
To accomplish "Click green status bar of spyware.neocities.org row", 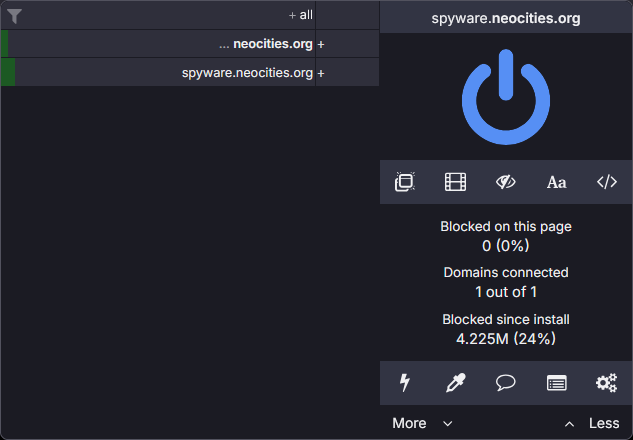I will [x=8, y=72].
